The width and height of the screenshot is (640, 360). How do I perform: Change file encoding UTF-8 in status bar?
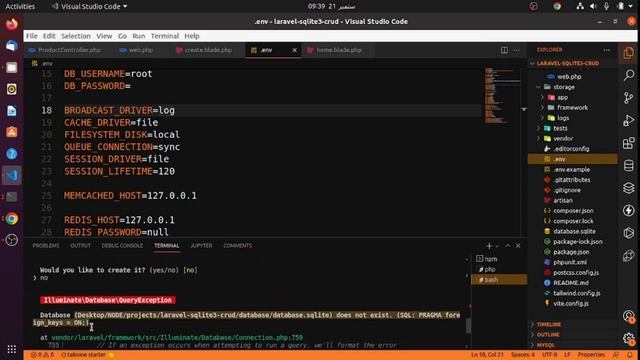coord(549,355)
